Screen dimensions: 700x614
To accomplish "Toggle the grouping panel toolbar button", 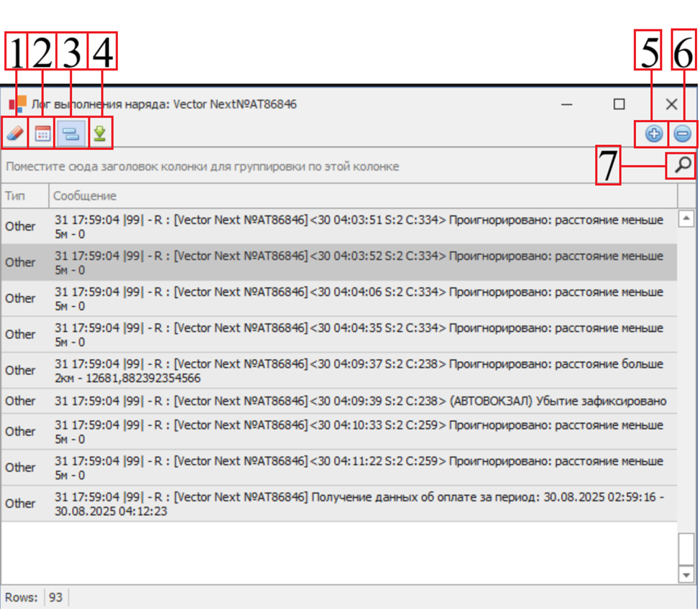I will [x=71, y=134].
